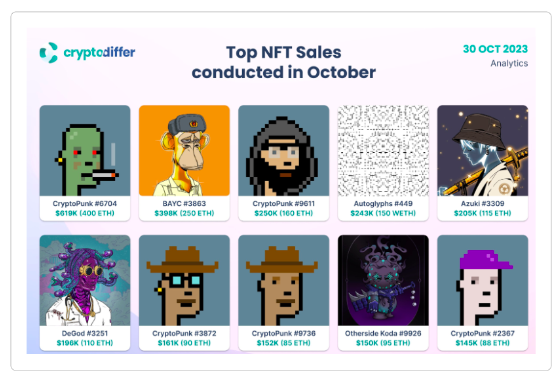This screenshot has height=376, width=558.
Task: Click the $619K (400 ETH) price
Action: click(x=85, y=213)
